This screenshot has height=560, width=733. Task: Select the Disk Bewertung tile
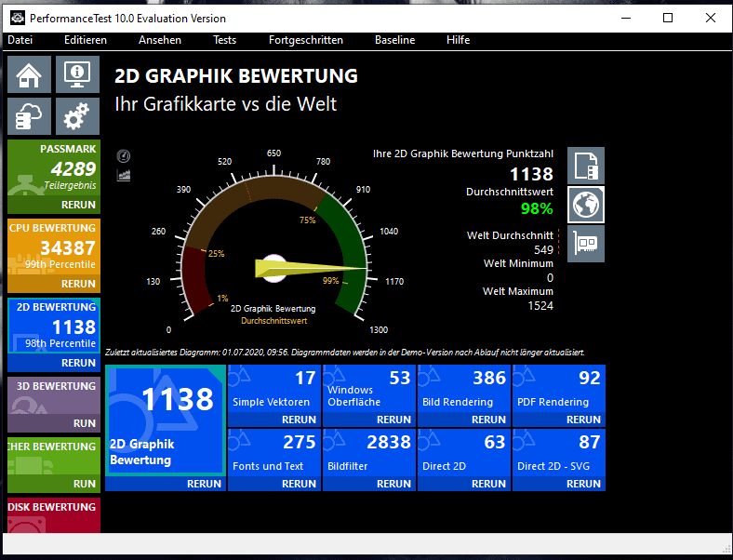tap(54, 515)
